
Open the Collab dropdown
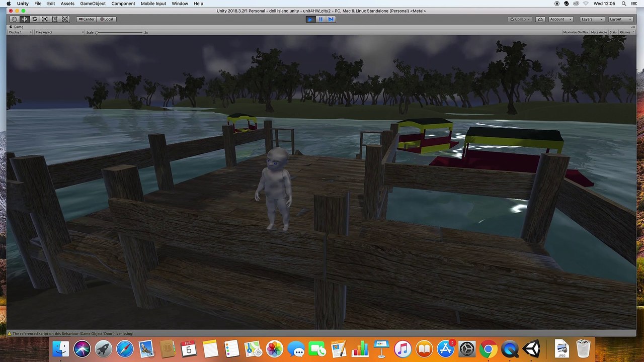coord(520,19)
